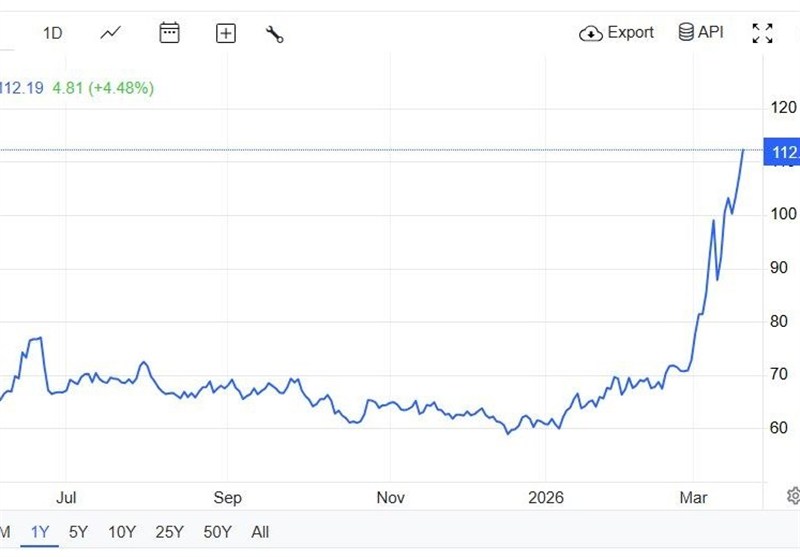Click the API text link
Screen dimensions: 800x557
pos(710,32)
